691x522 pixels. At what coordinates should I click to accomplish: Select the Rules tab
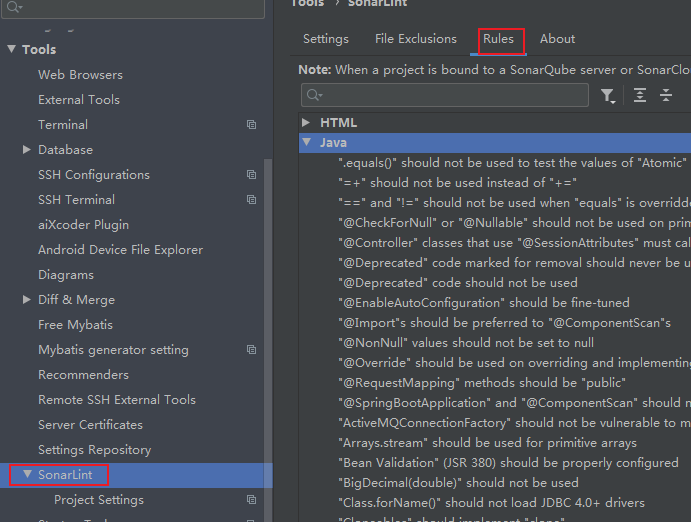pyautogui.click(x=498, y=39)
